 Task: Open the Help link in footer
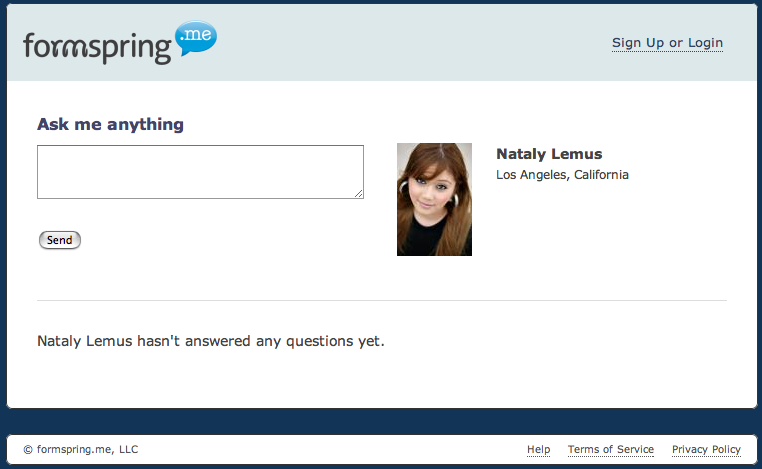click(x=538, y=450)
